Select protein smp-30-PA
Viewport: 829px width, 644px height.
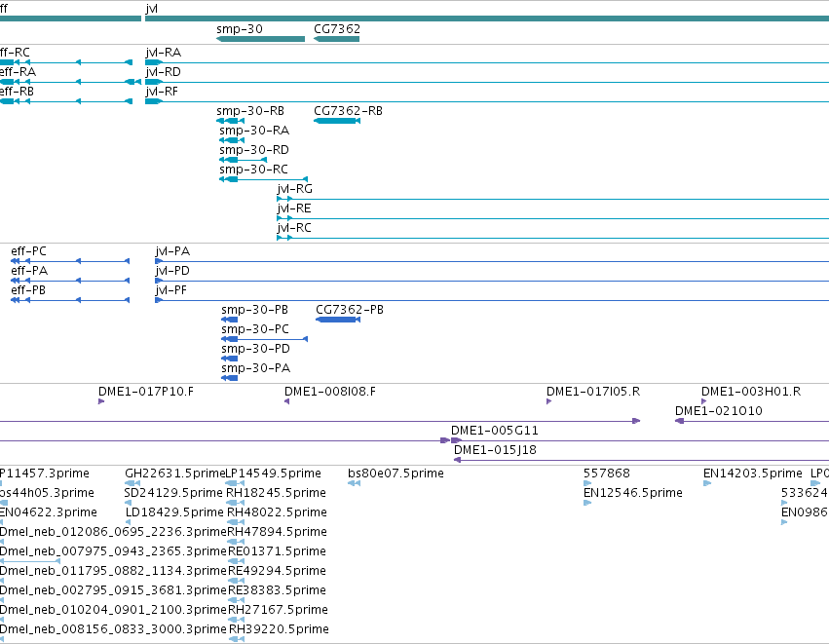pyautogui.click(x=230, y=378)
